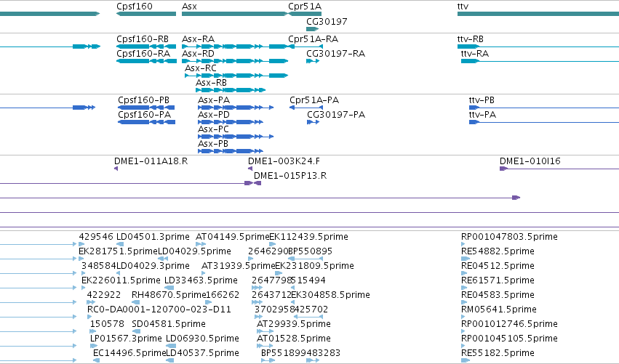
Task: Select EST LP01567.3prime
Action: [x=126, y=339]
